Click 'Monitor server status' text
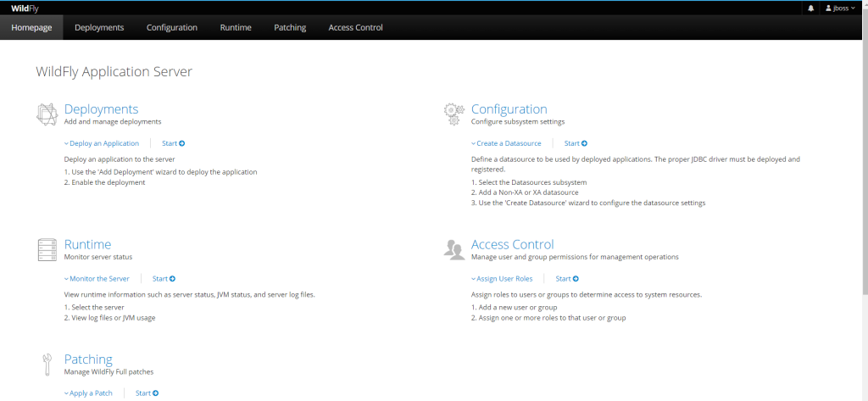Screen dimensions: 868x401 tap(98, 257)
